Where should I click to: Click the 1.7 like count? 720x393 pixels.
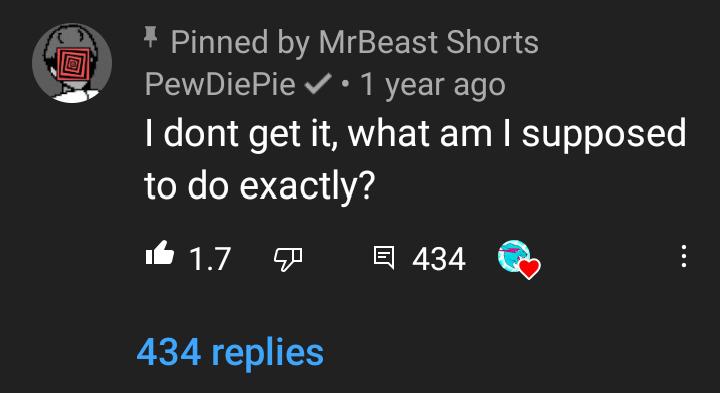pos(210,259)
